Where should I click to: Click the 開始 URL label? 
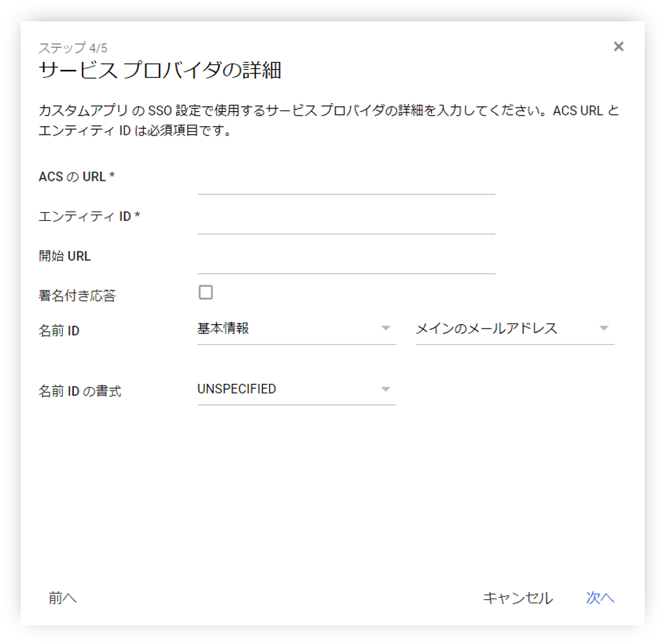point(65,256)
